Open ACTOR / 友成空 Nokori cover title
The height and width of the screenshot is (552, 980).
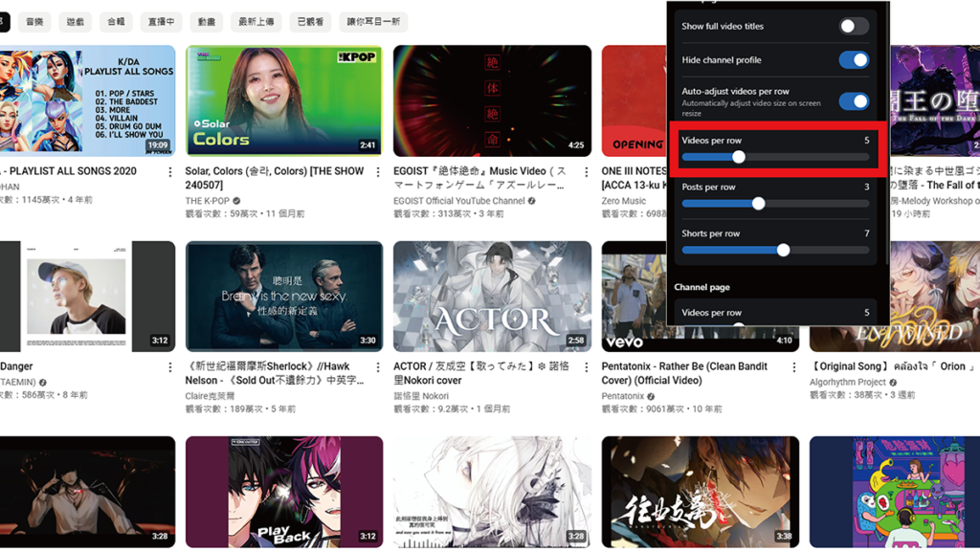(481, 373)
